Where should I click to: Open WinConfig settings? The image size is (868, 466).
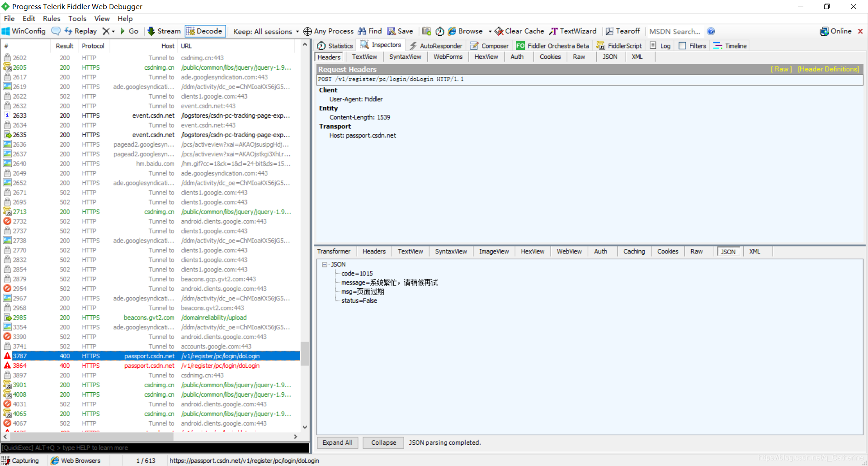click(24, 31)
